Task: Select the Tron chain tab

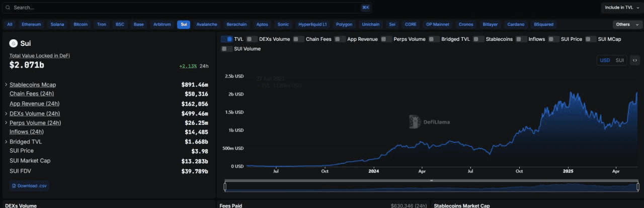Action: point(102,24)
